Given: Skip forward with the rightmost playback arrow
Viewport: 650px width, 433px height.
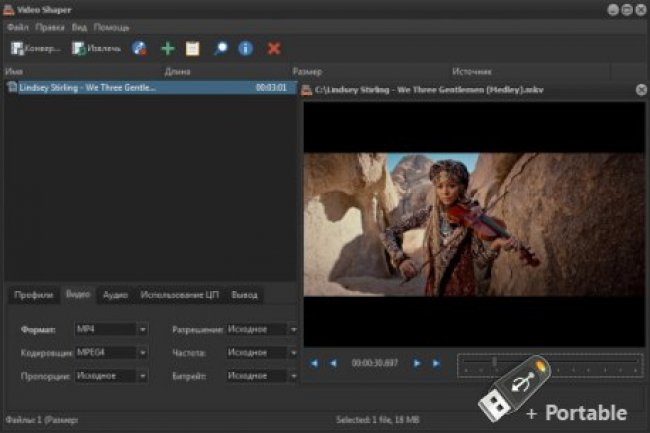Looking at the screenshot, I should [x=436, y=363].
